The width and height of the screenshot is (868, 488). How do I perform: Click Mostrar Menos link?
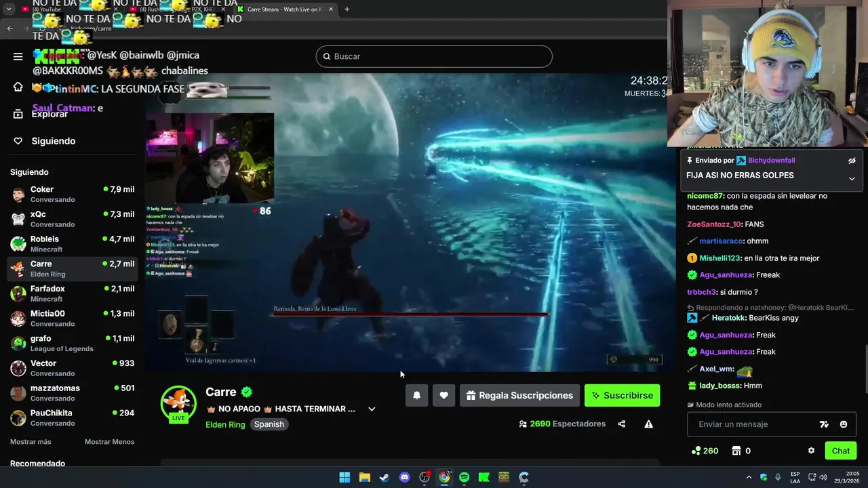tap(109, 442)
